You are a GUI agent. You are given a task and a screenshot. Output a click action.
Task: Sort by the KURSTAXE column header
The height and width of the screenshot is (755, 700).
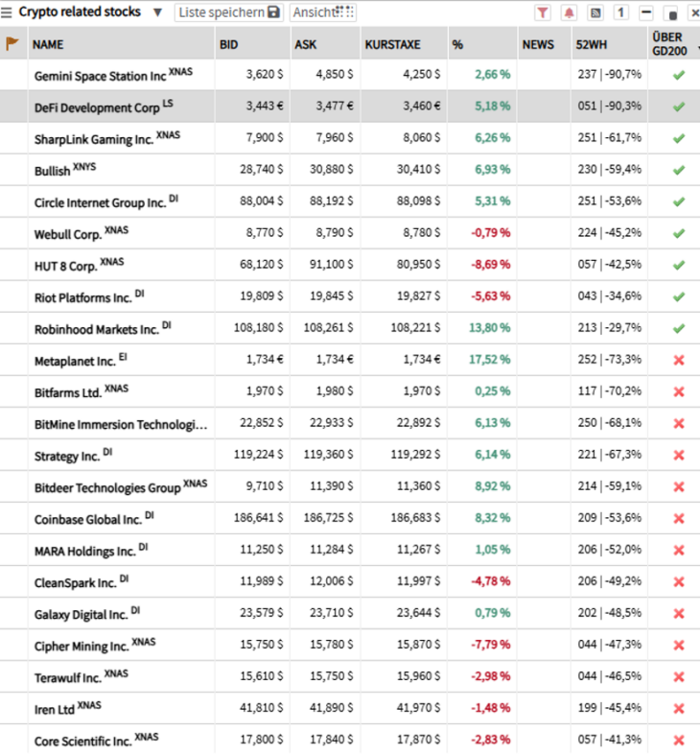tap(392, 45)
